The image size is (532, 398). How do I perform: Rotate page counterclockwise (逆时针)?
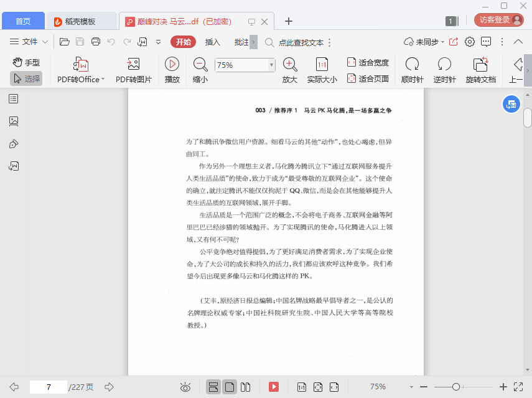pyautogui.click(x=444, y=70)
